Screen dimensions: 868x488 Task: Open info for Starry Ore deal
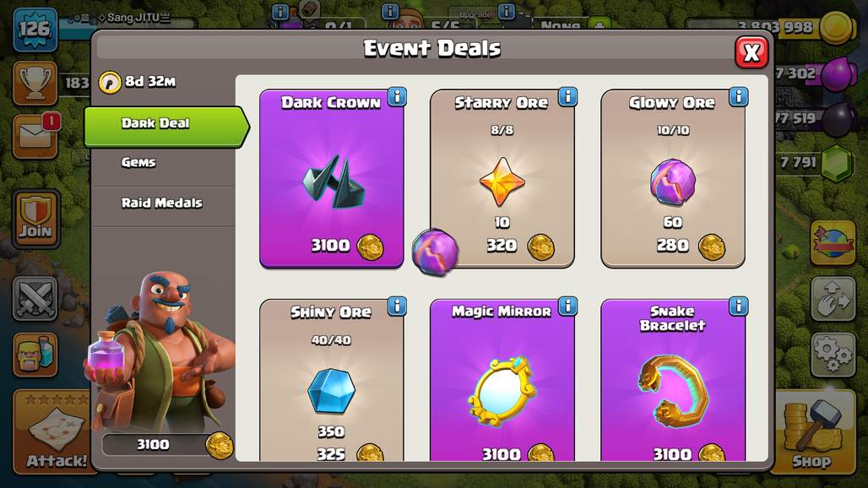click(567, 97)
